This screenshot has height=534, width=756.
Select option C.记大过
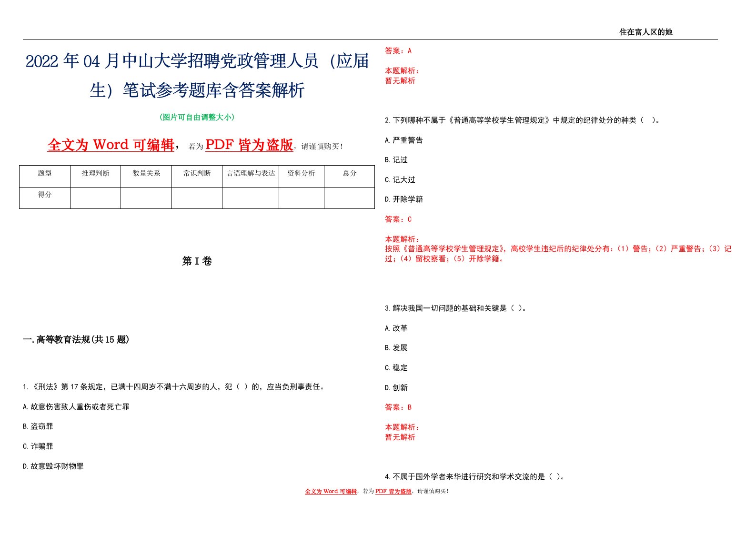400,180
